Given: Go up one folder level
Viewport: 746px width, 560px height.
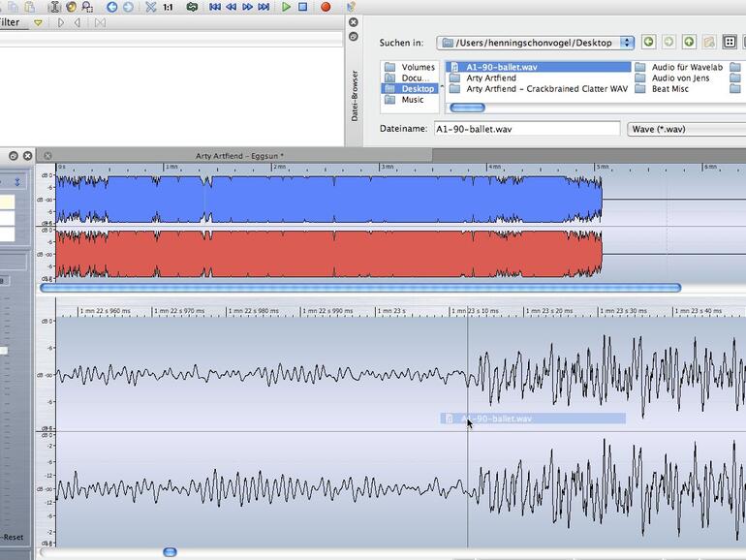Looking at the screenshot, I should pyautogui.click(x=689, y=43).
